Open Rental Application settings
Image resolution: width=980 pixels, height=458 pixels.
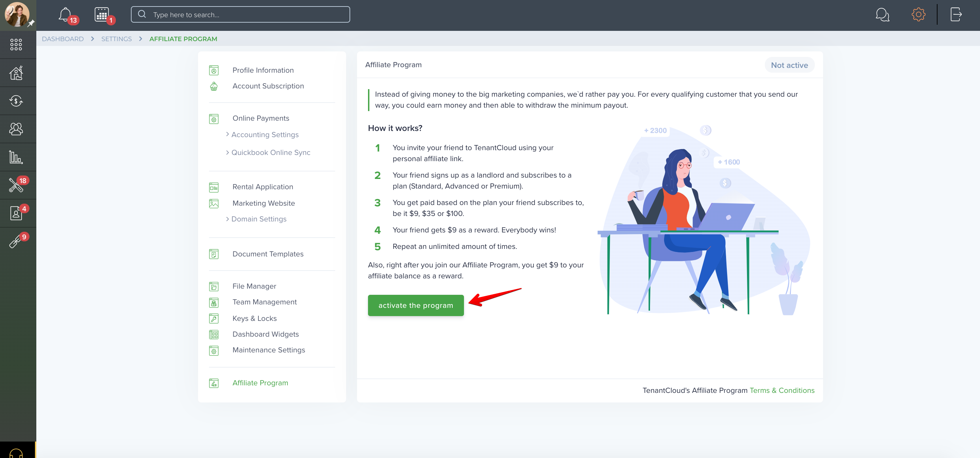(x=262, y=186)
